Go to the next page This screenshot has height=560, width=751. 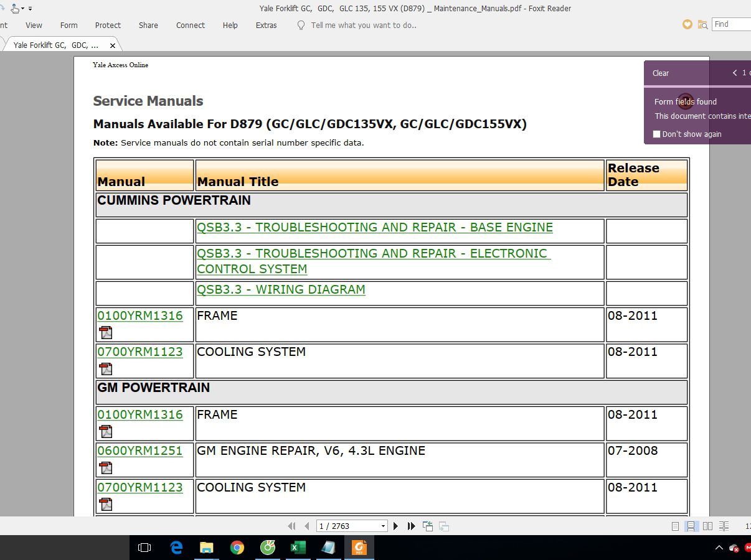395,526
